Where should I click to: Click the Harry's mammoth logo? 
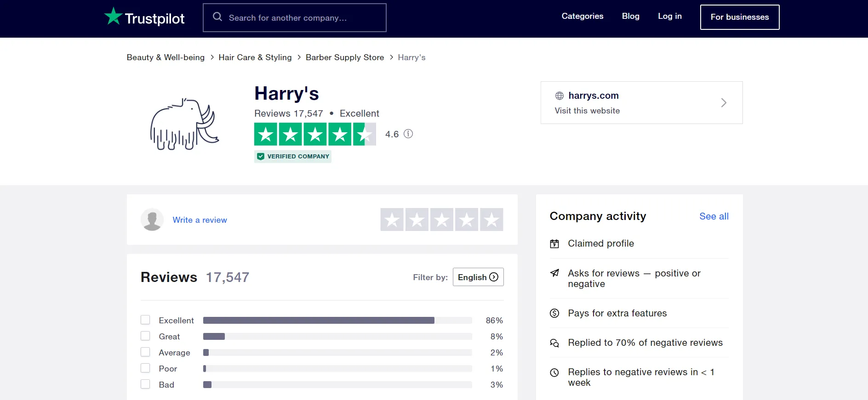tap(185, 124)
